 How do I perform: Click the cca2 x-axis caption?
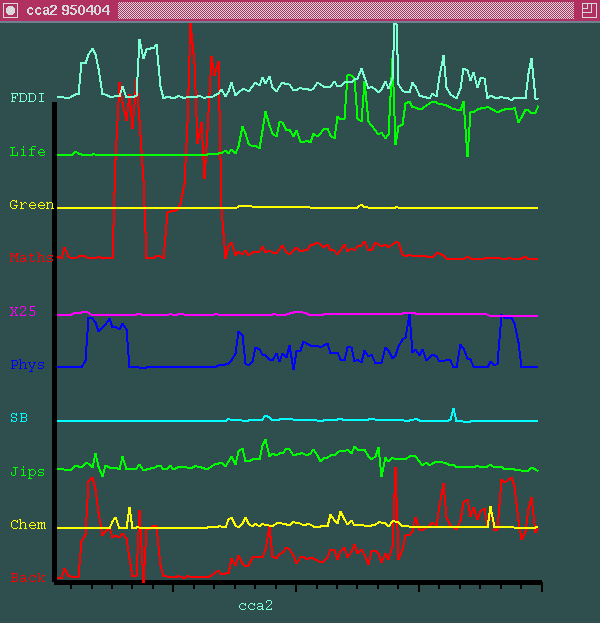255,605
